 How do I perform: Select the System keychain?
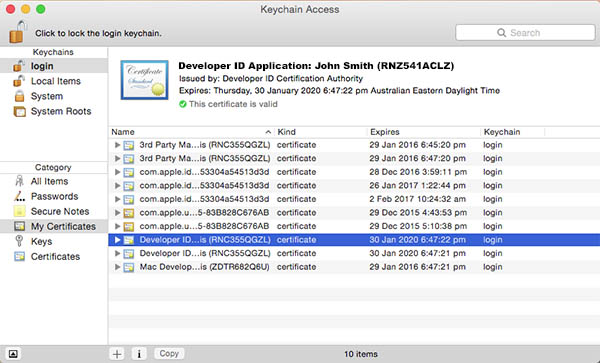54,96
